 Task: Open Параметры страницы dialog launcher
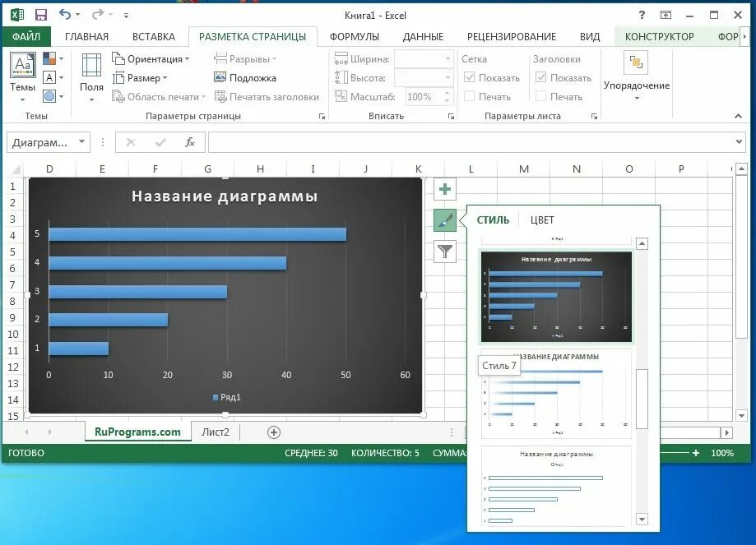tap(322, 116)
